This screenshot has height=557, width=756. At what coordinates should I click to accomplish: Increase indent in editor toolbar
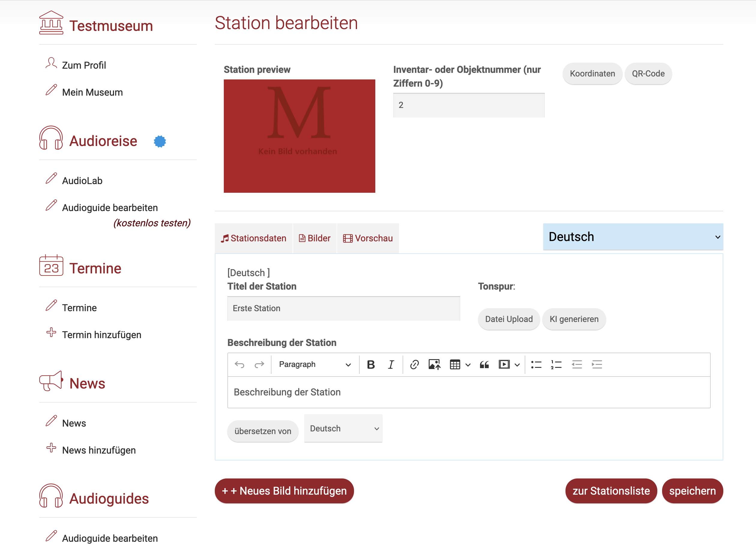point(597,365)
